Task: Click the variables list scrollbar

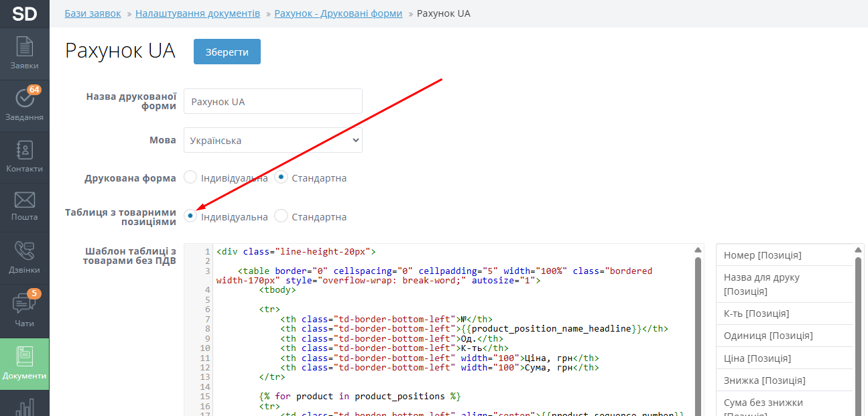Action: pyautogui.click(x=859, y=322)
